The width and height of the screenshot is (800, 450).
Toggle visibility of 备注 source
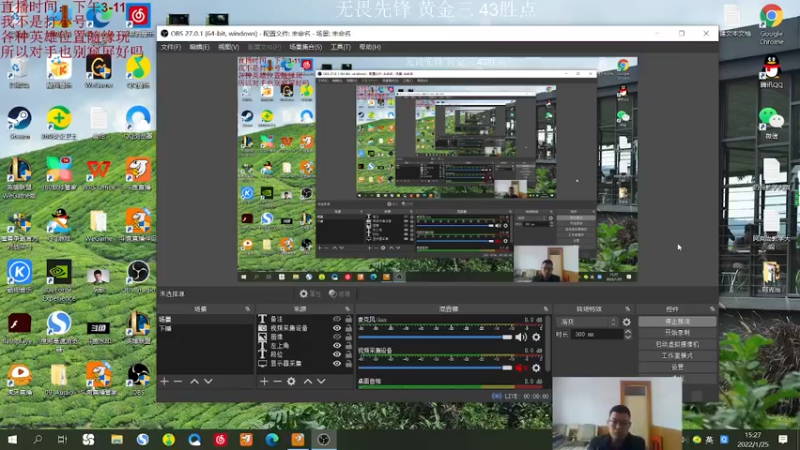[x=337, y=319]
